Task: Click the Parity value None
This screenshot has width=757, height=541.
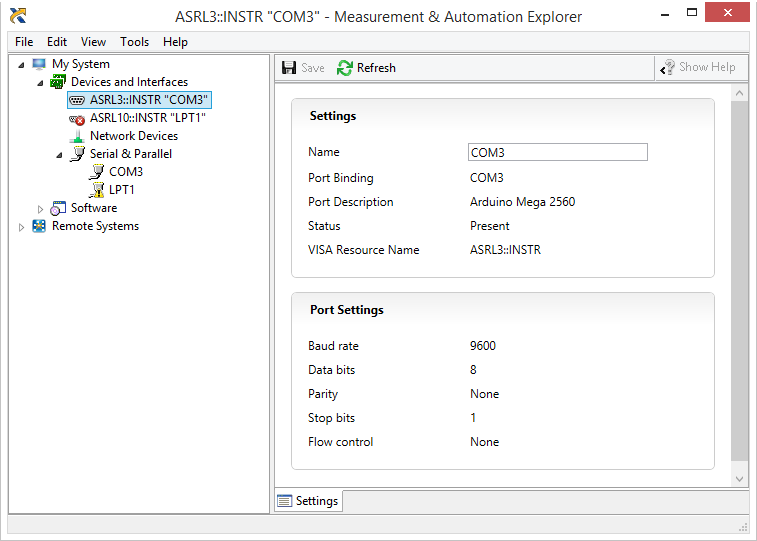Action: [485, 394]
